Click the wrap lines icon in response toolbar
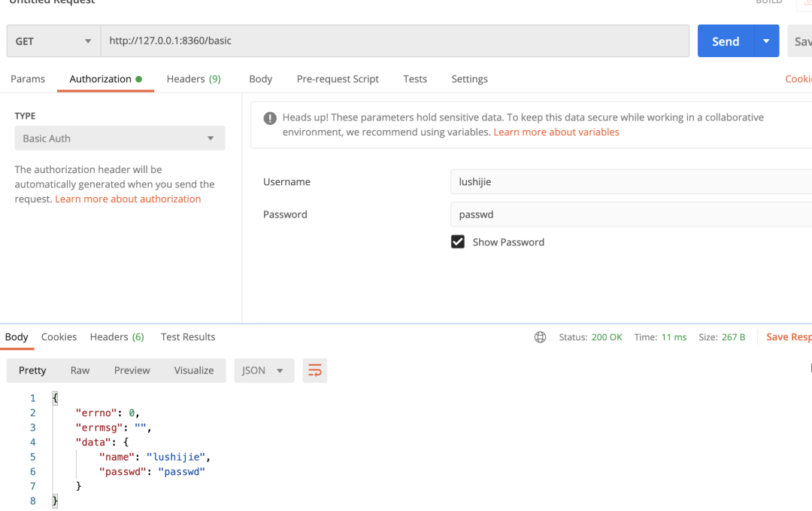 315,370
